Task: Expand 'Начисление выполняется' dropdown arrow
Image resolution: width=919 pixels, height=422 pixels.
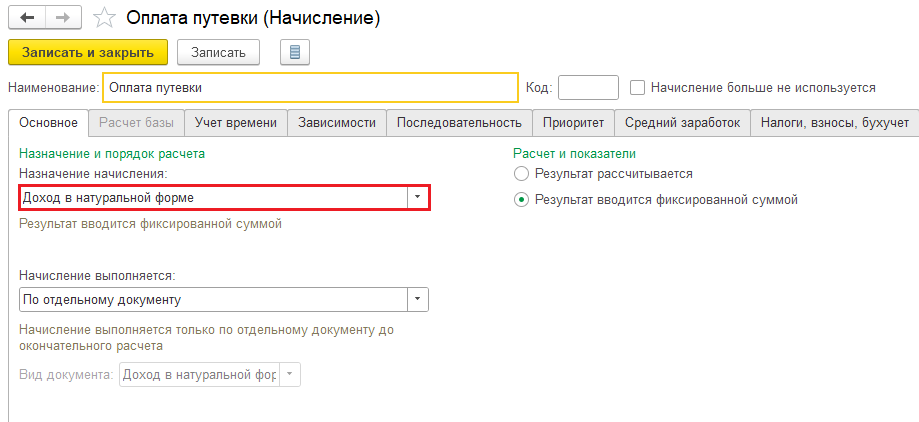Action: pyautogui.click(x=417, y=299)
